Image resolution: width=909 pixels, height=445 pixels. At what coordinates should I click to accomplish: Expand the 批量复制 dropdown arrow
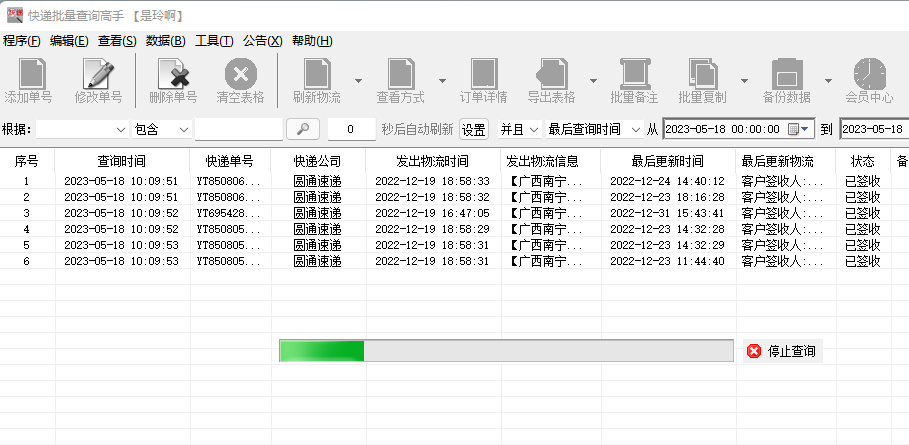(x=744, y=81)
